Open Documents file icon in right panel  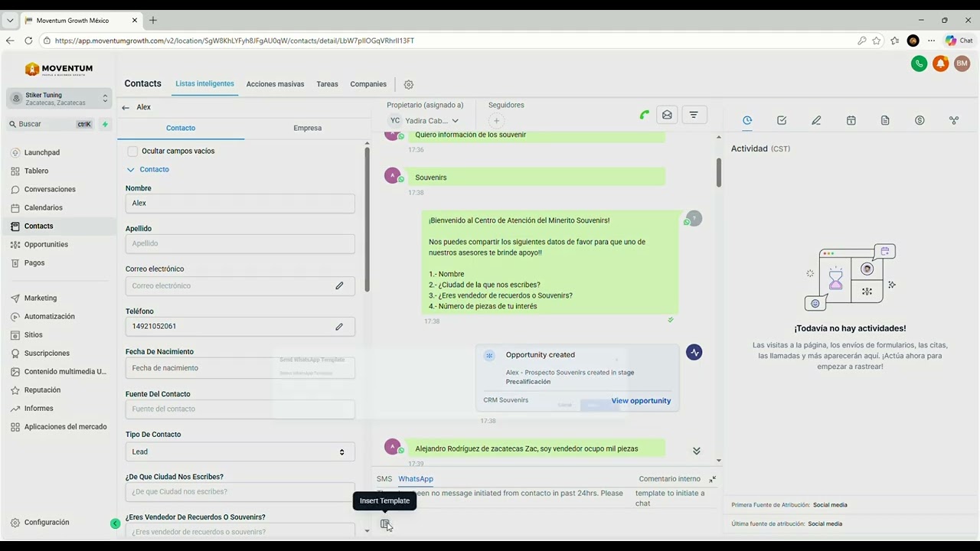tap(885, 120)
